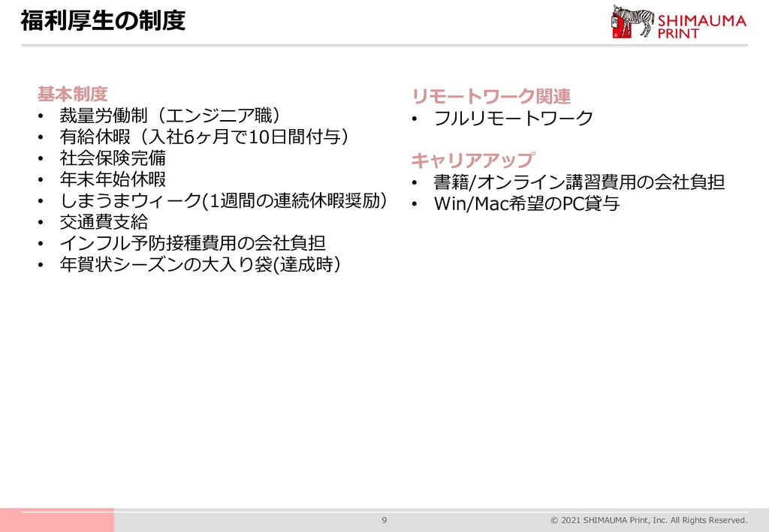Click the リモートワーク関連 heading
This screenshot has width=769, height=532.
pos(491,96)
